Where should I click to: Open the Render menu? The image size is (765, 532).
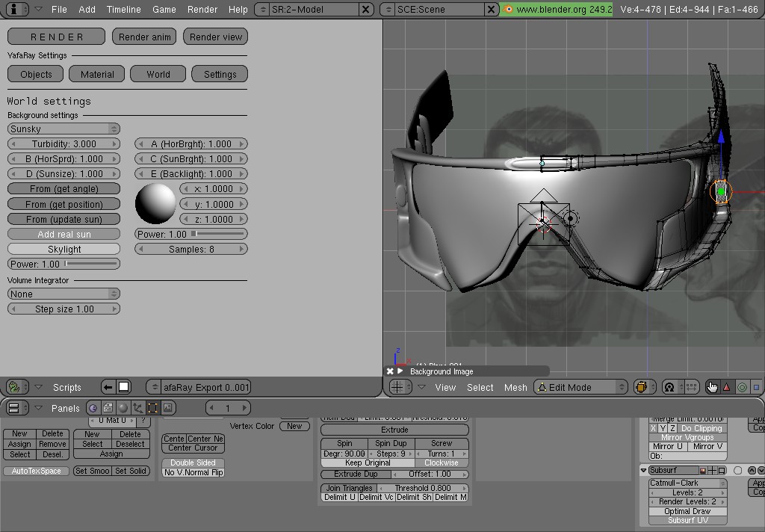202,9
